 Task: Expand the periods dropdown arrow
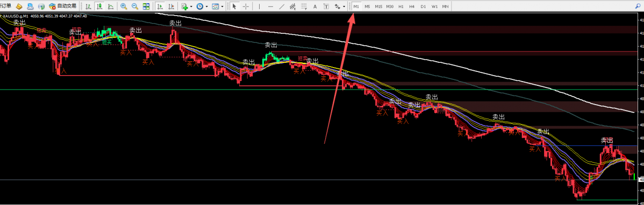[206, 6]
